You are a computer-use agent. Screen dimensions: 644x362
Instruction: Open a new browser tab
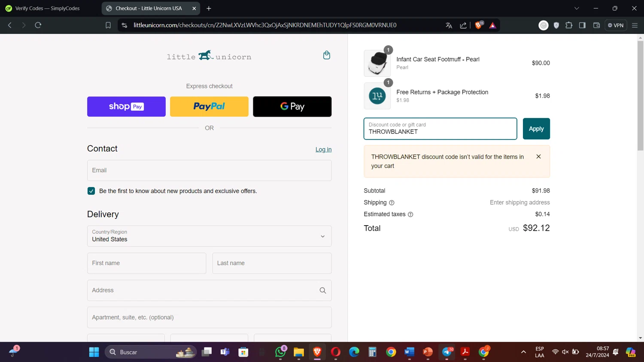click(x=209, y=8)
